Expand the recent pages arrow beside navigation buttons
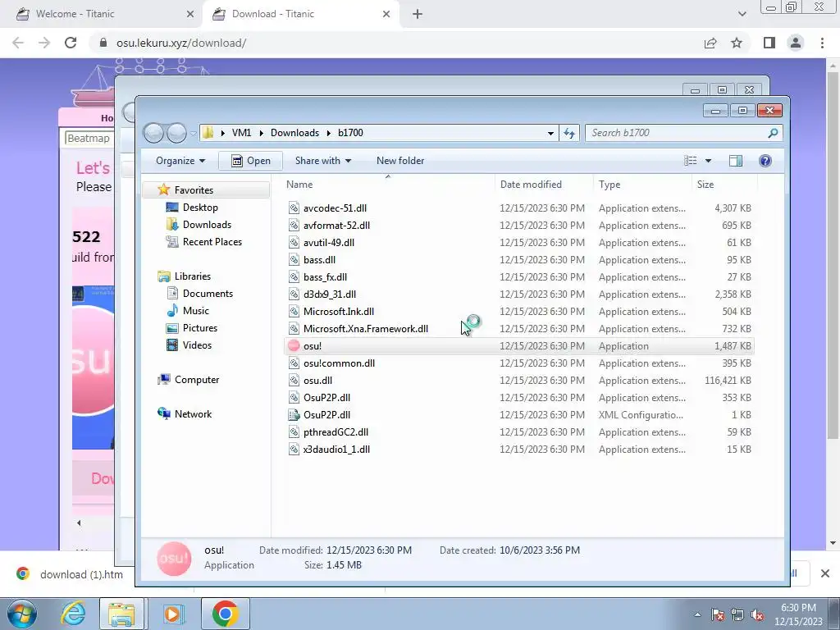The image size is (840, 630). pos(194,134)
